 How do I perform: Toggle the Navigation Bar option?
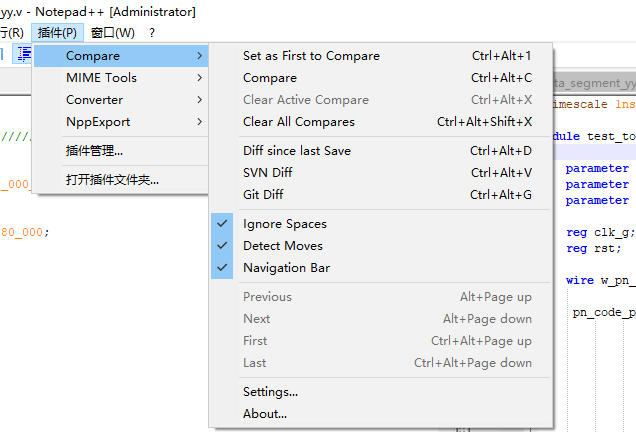[380, 268]
